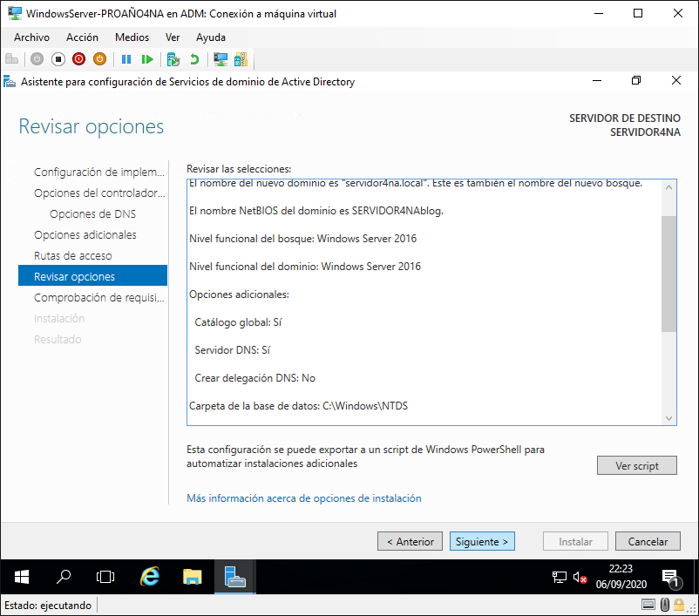699x616 pixels.
Task: Click the review list scroll down arrow
Action: tap(668, 417)
